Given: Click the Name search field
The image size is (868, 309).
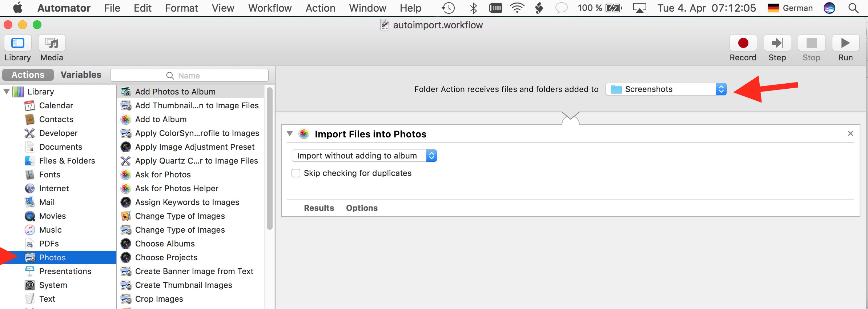Looking at the screenshot, I should pos(189,76).
